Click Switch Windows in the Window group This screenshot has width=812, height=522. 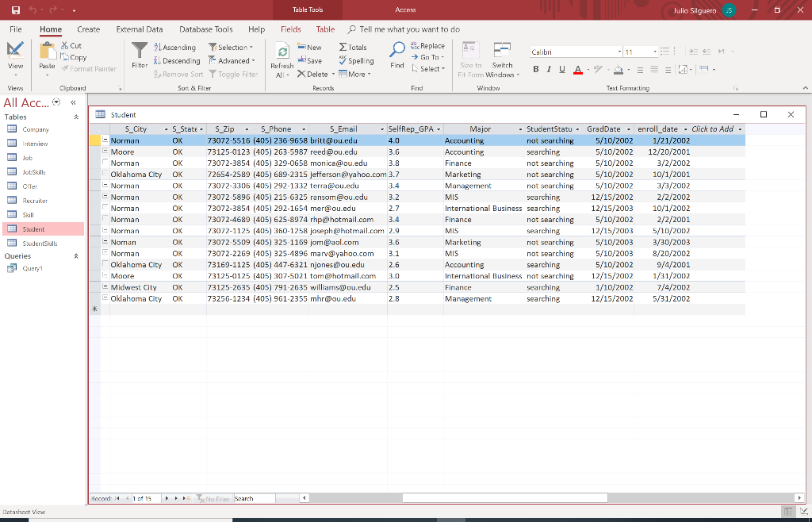point(502,56)
